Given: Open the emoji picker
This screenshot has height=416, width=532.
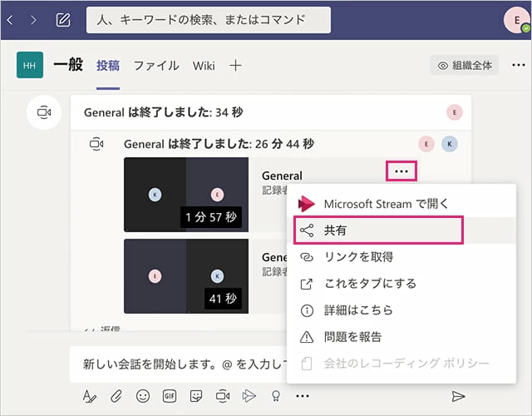Looking at the screenshot, I should point(143,396).
